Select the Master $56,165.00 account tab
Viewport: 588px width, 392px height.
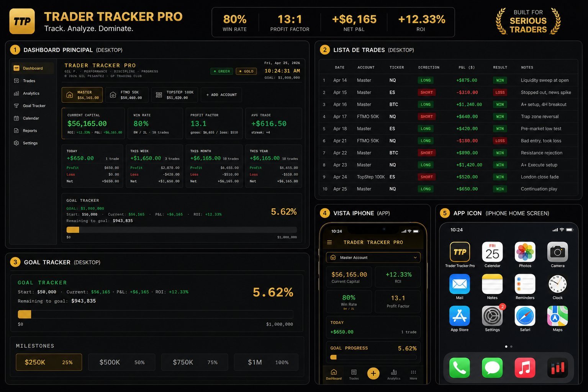pyautogui.click(x=82, y=95)
